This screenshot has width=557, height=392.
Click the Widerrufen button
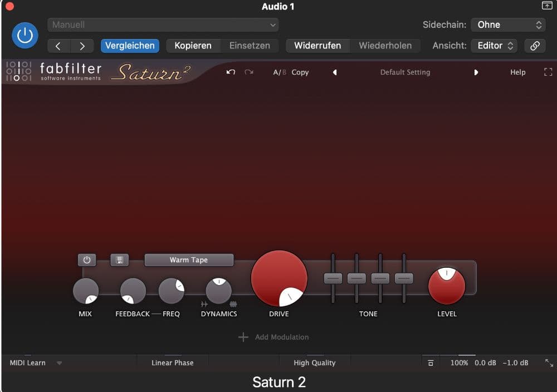[317, 46]
